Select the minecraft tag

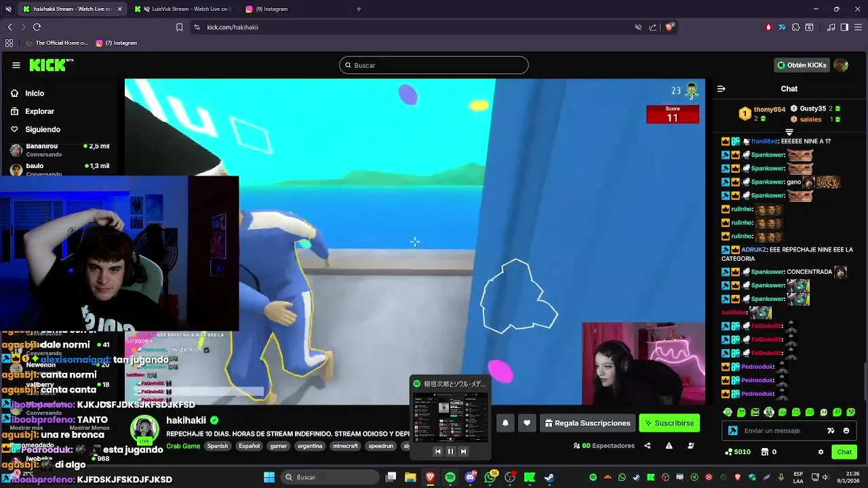coord(346,446)
